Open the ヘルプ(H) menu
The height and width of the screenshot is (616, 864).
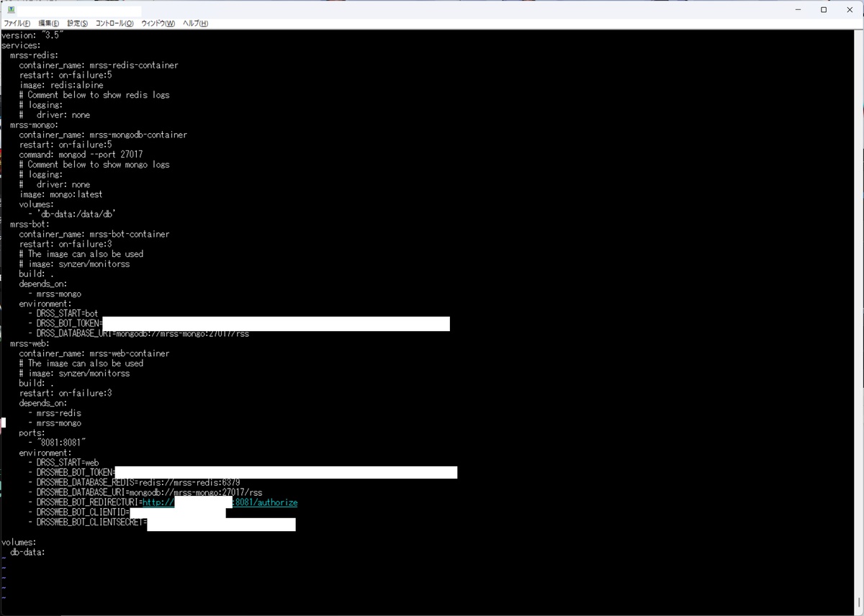tap(195, 24)
